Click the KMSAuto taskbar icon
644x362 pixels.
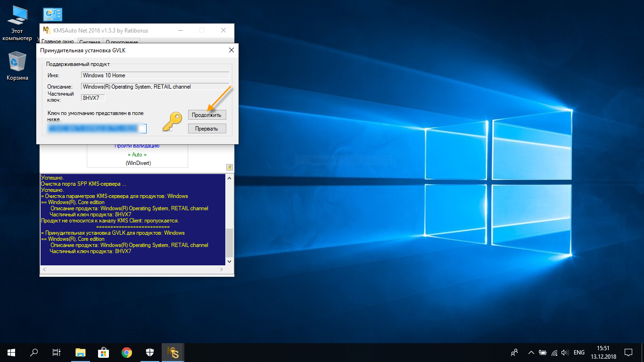[173, 352]
